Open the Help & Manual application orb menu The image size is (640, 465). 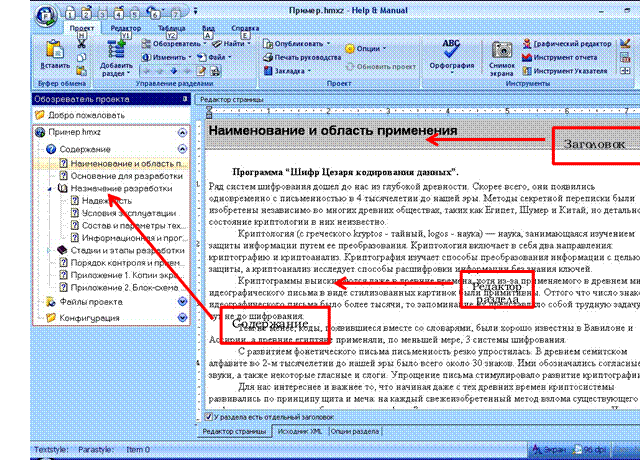pyautogui.click(x=46, y=16)
